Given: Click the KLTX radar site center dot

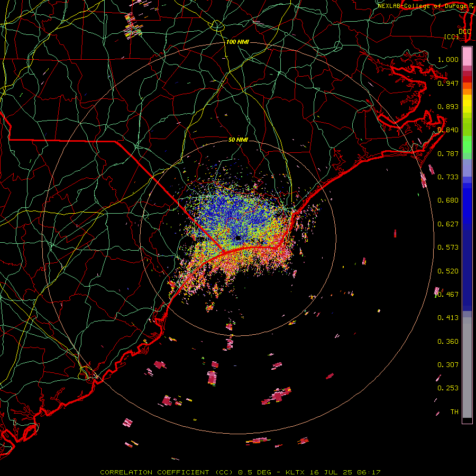Looking at the screenshot, I should click(238, 238).
